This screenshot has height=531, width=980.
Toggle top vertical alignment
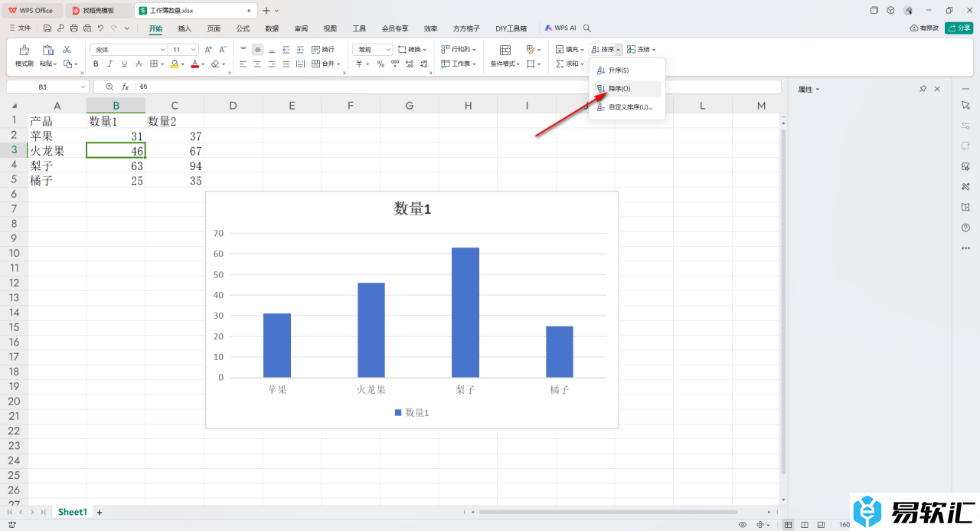pos(243,49)
